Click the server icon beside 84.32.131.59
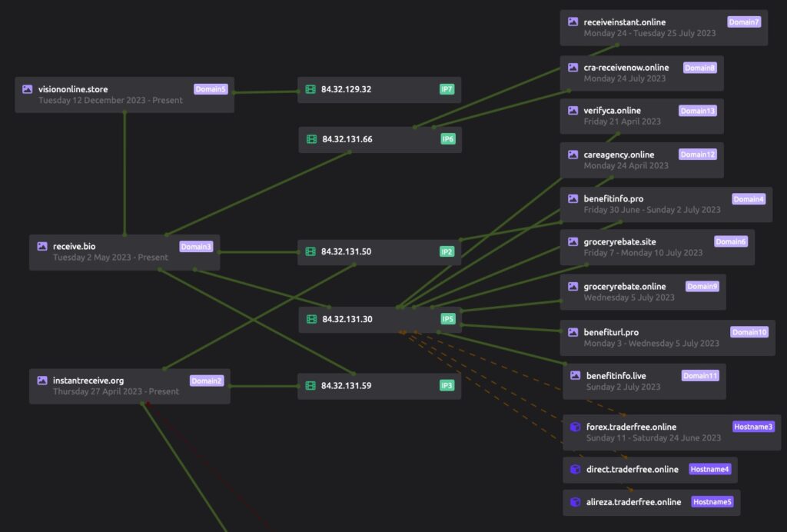The height and width of the screenshot is (532, 787). click(x=311, y=386)
